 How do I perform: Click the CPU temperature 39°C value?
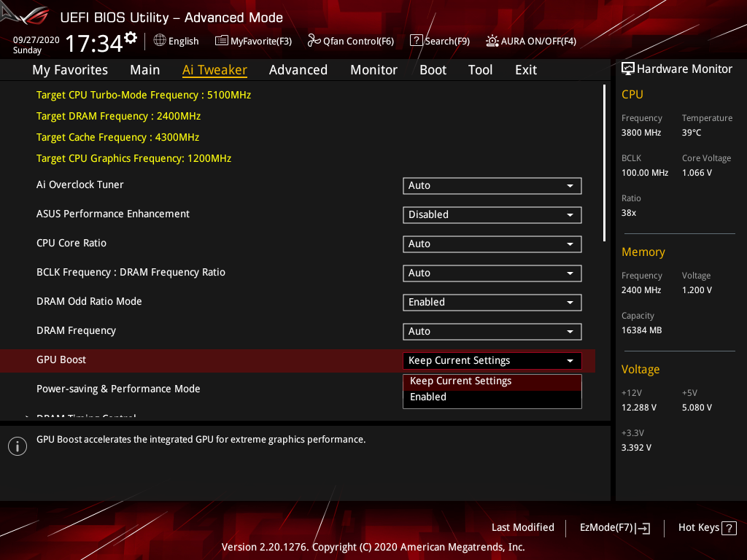692,133
